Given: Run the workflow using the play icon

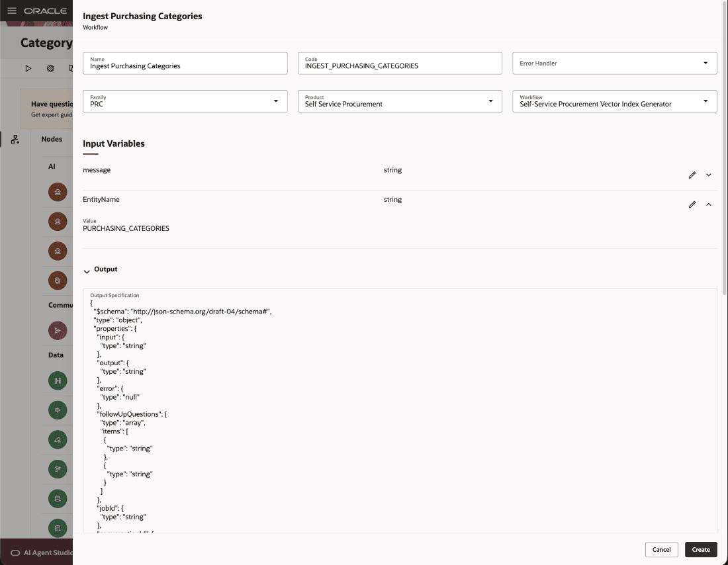Looking at the screenshot, I should point(28,68).
